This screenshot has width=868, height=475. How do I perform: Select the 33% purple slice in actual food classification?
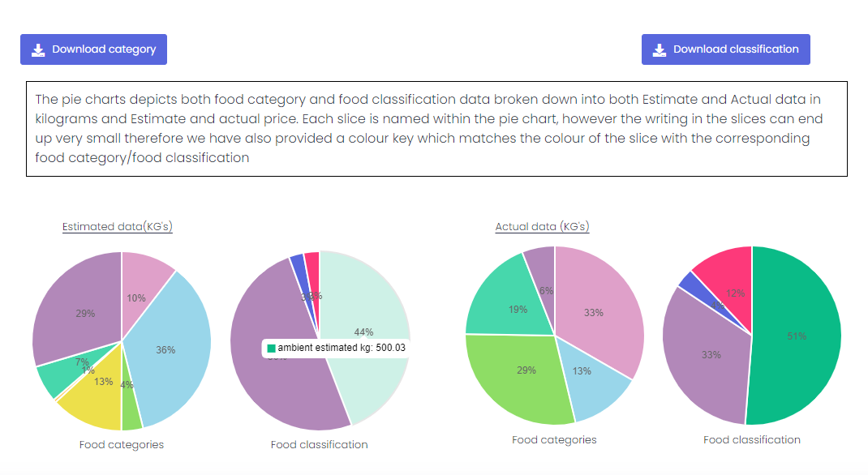(x=704, y=357)
